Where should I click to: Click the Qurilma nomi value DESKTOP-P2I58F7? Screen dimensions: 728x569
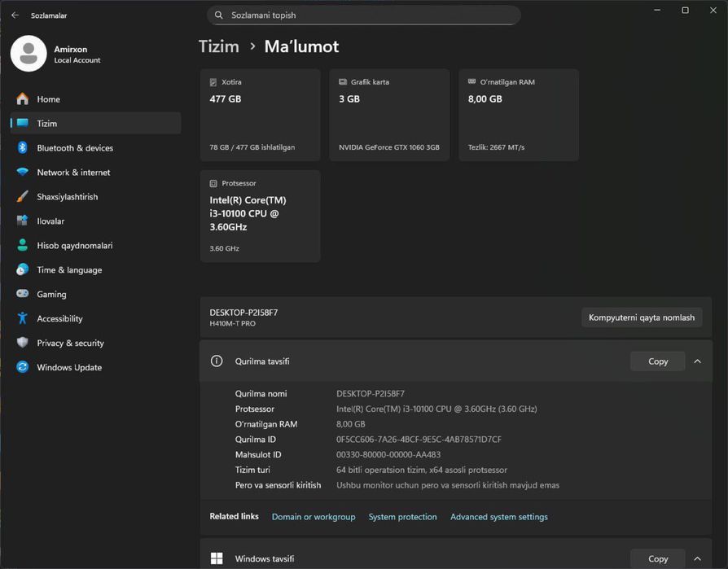371,393
